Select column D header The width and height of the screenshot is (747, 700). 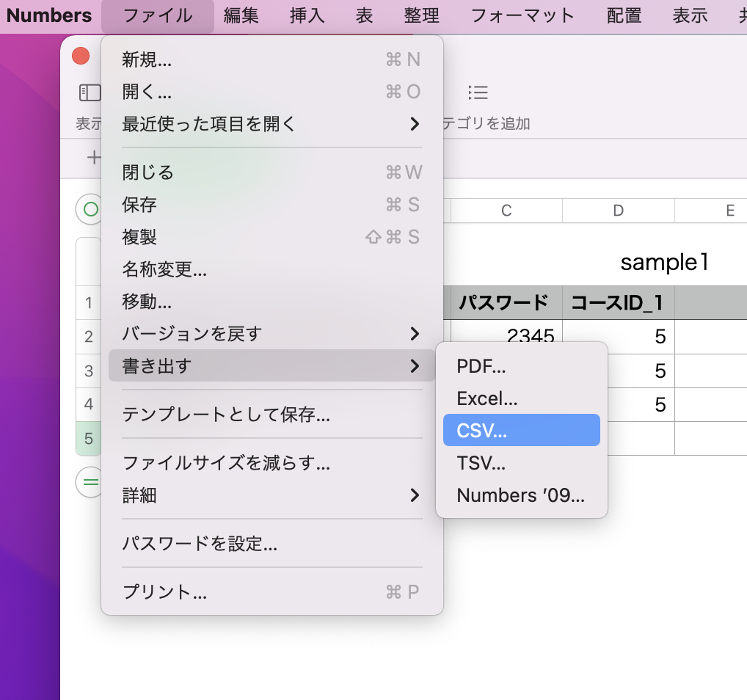[618, 211]
